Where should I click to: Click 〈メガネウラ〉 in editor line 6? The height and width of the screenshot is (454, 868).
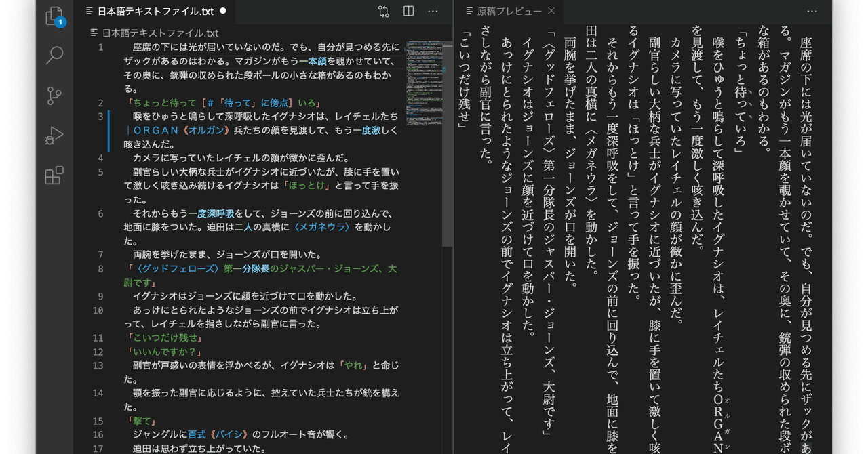pos(322,227)
